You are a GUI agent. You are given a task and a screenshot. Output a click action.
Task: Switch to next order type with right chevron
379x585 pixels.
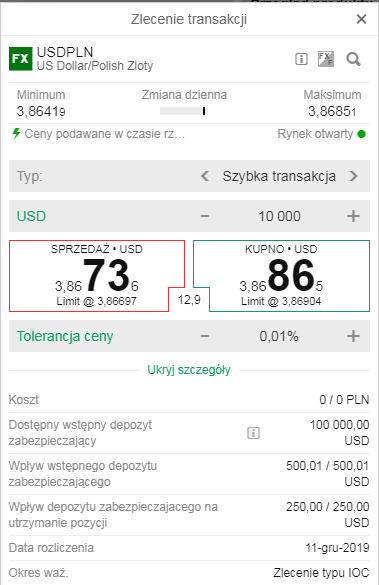(x=353, y=176)
